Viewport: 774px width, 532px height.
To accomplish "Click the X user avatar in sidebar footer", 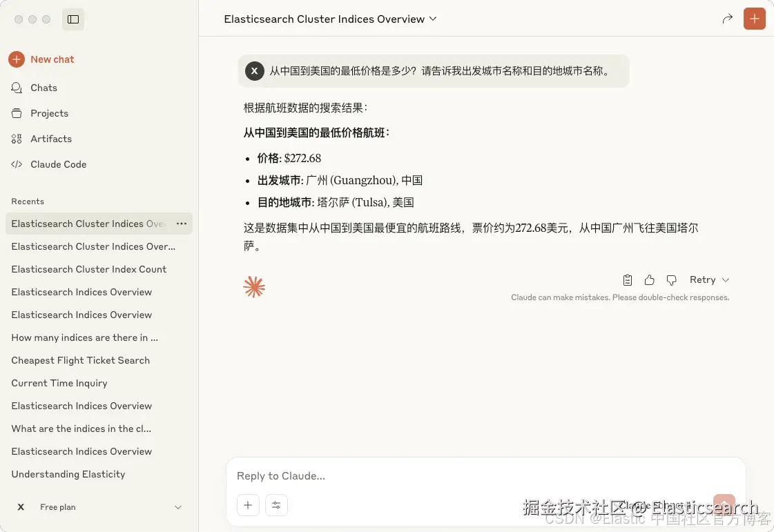I will pos(21,507).
